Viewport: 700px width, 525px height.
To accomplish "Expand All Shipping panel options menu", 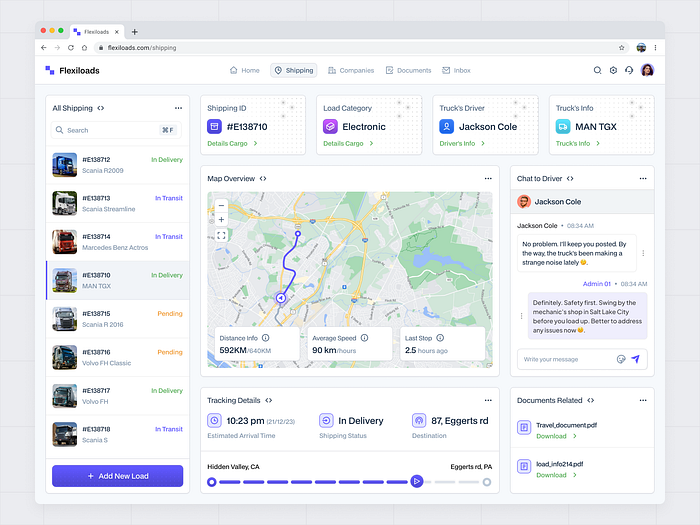I will (178, 108).
